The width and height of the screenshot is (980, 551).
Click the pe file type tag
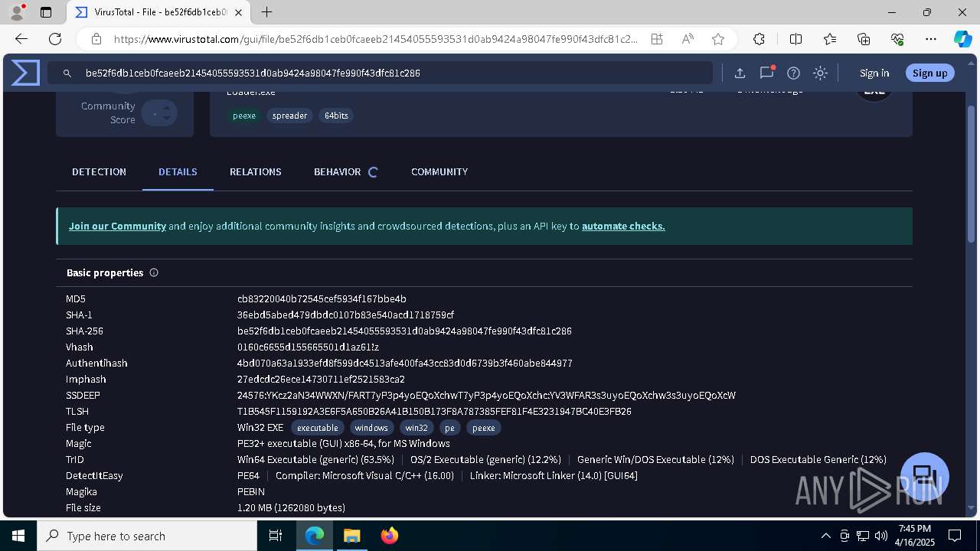[x=450, y=428]
